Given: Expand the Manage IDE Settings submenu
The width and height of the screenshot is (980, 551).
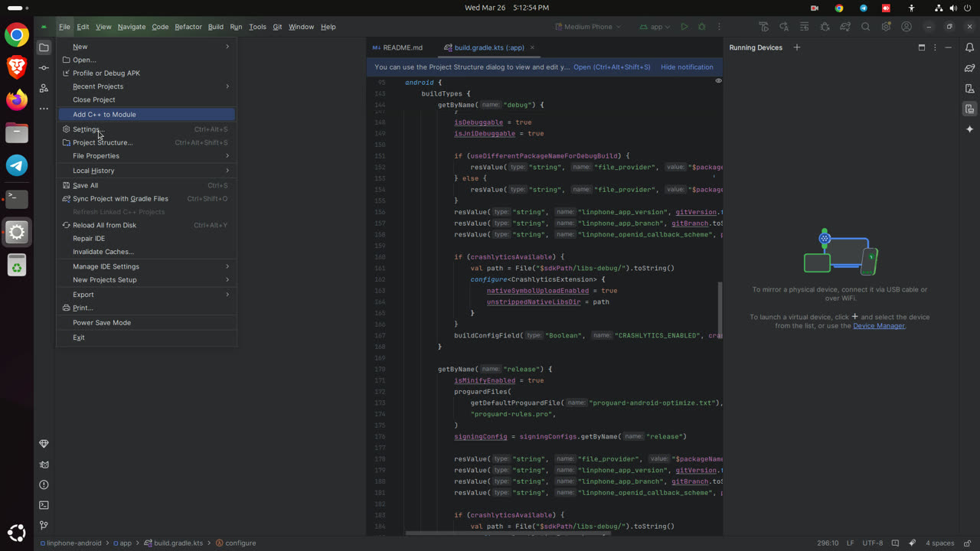Looking at the screenshot, I should pyautogui.click(x=146, y=266).
